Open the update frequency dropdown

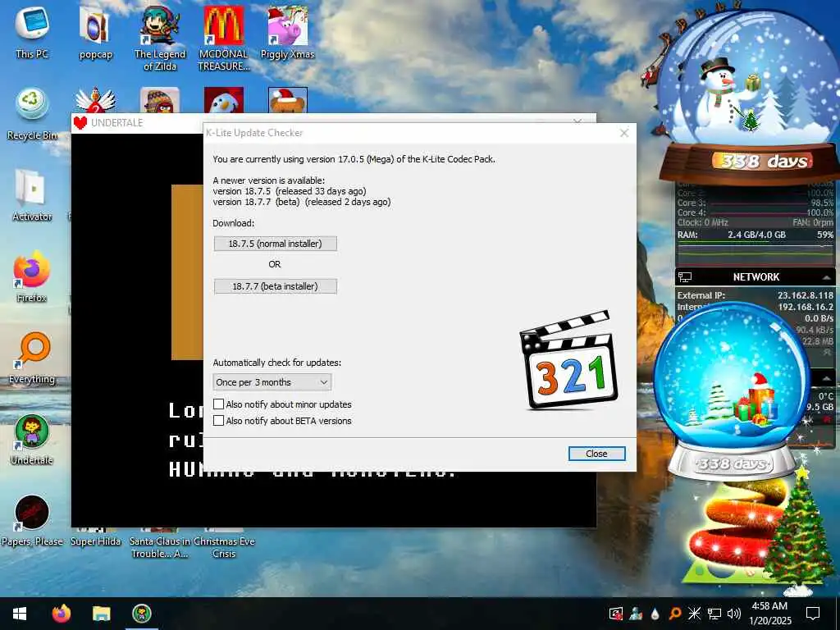[x=272, y=382]
